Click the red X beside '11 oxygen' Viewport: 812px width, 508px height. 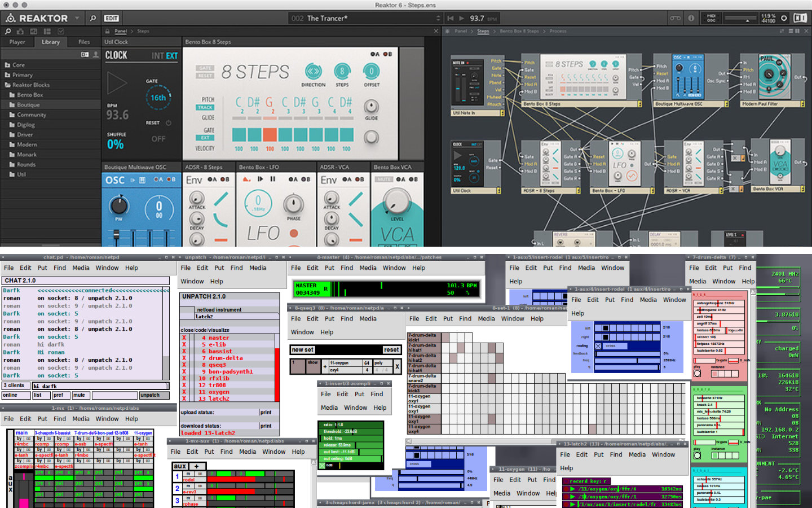pyautogui.click(x=184, y=392)
